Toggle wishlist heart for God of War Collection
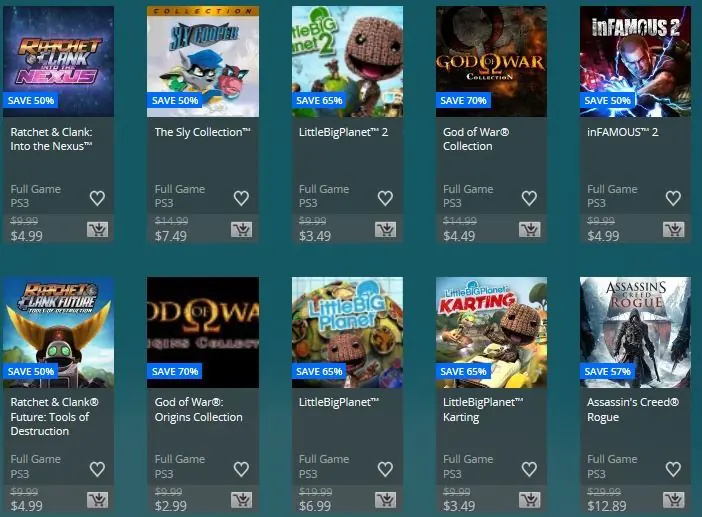 click(529, 198)
